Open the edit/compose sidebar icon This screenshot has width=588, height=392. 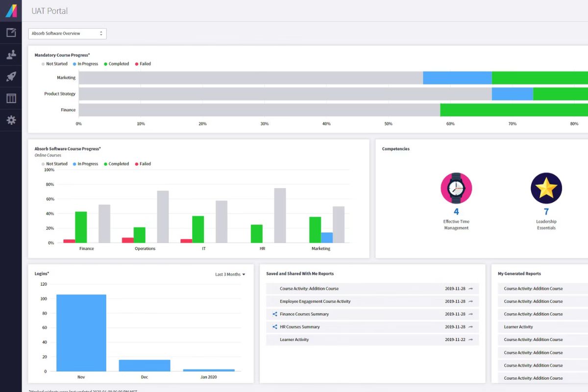coord(11,33)
